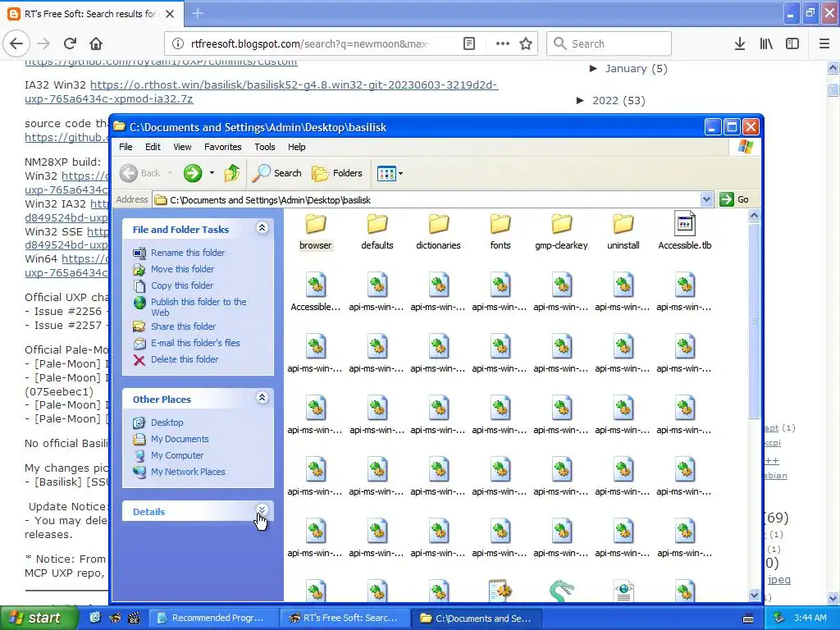
Task: Toggle Firefox sidebar icon
Action: [x=792, y=43]
